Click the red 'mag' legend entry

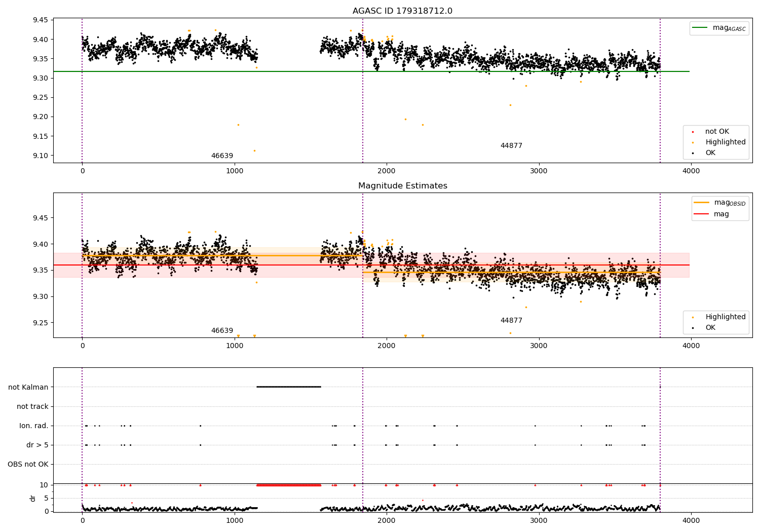712,214
